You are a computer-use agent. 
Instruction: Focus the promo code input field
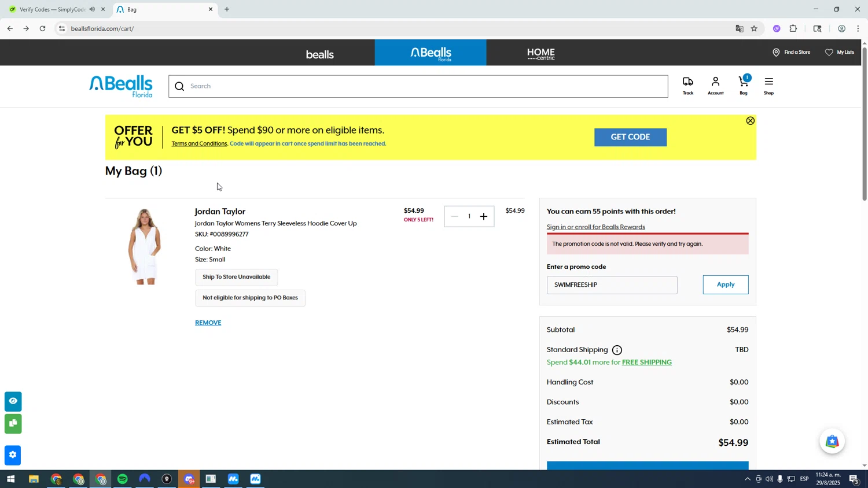(x=612, y=285)
